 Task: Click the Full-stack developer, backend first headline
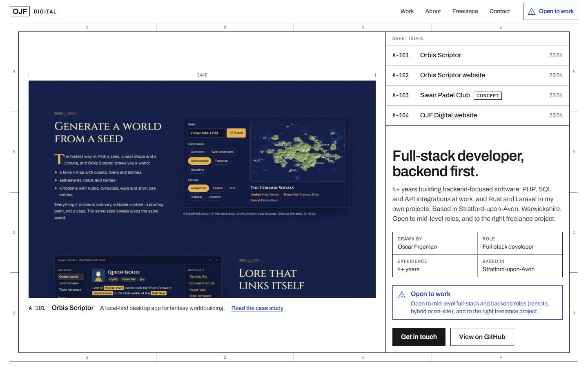tap(458, 163)
